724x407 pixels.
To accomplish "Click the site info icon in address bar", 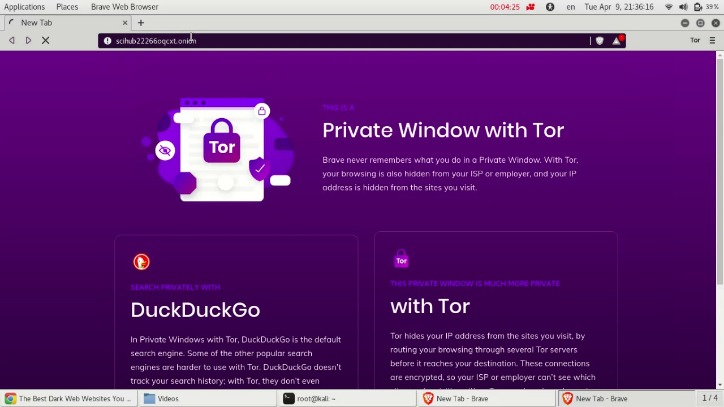I will point(108,41).
